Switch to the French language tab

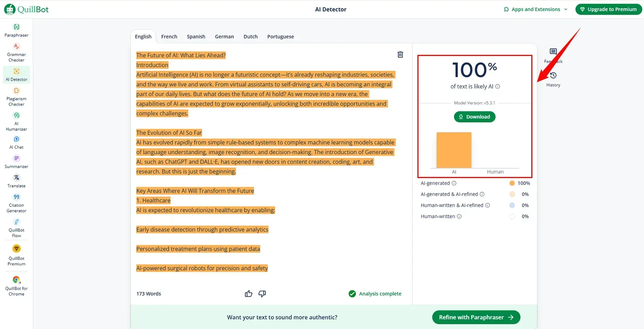point(169,37)
